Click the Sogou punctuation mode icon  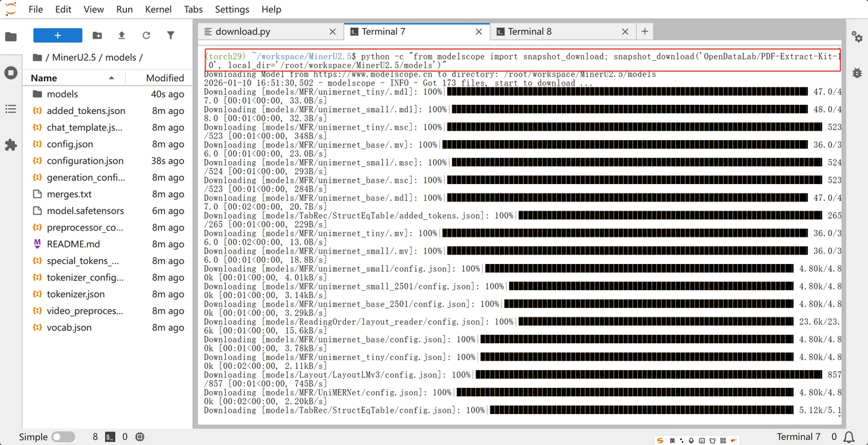[683, 440]
